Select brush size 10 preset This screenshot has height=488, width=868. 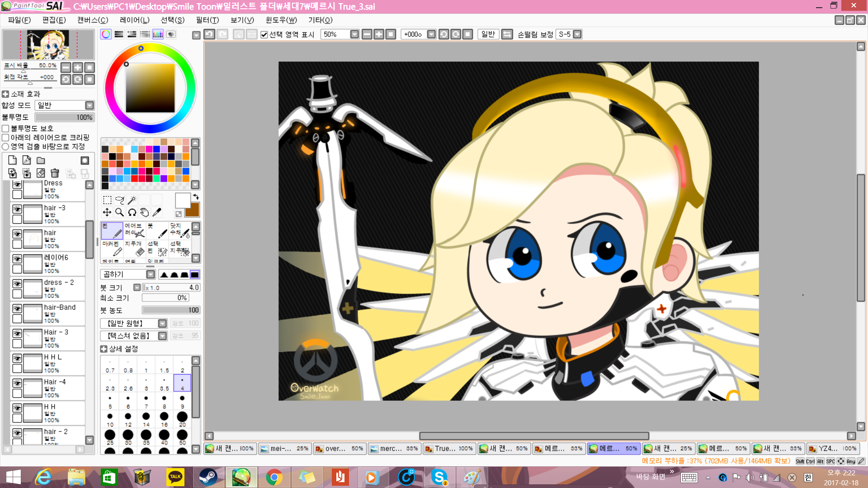coord(110,419)
